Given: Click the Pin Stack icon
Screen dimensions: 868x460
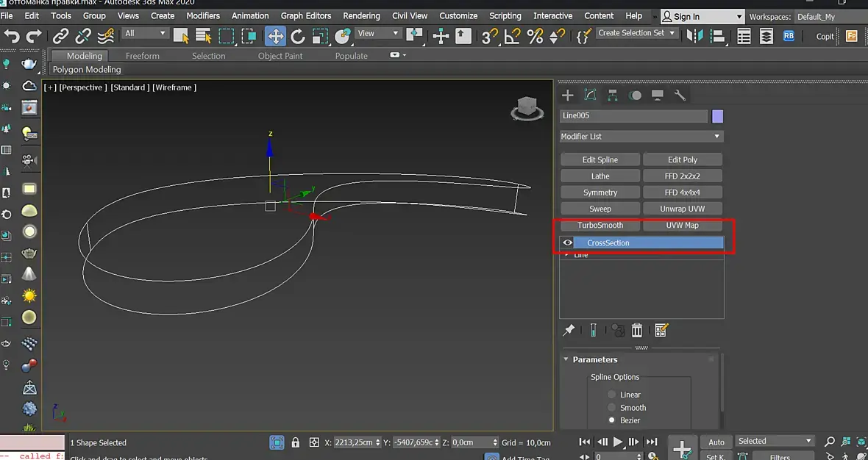Looking at the screenshot, I should (569, 331).
